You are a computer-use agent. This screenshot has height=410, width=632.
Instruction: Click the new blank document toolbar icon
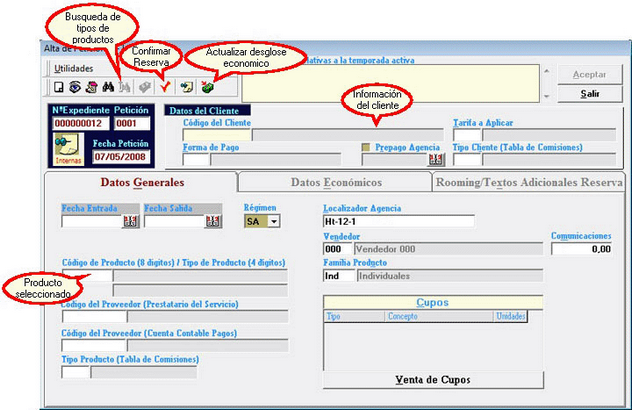point(59,87)
